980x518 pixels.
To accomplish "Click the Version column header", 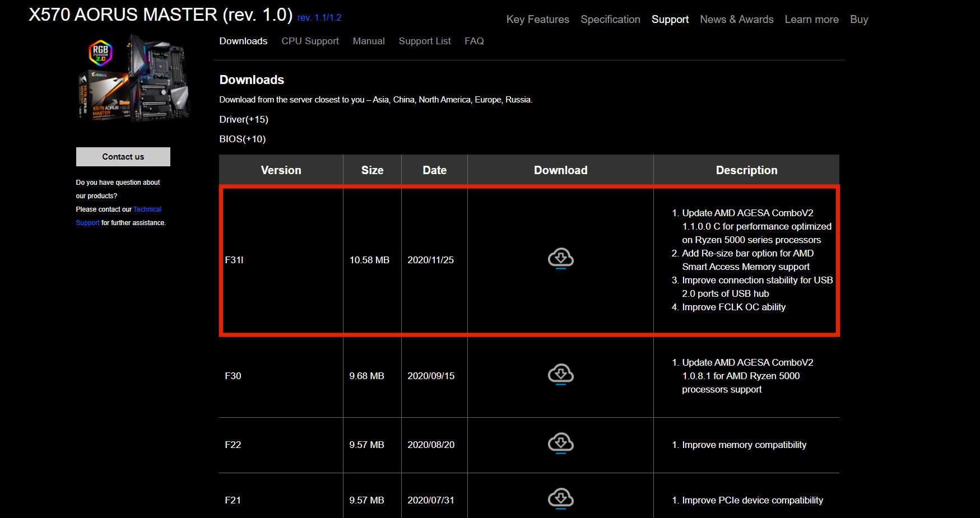I will (x=281, y=170).
